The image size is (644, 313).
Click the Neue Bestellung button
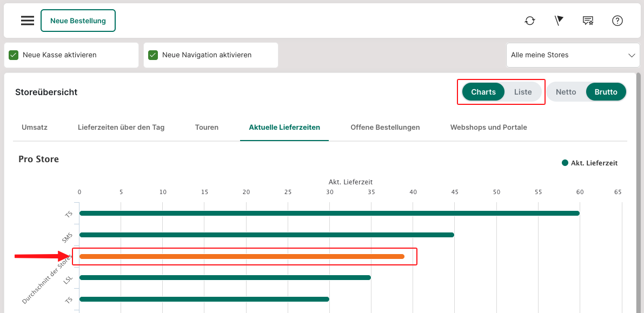(78, 21)
